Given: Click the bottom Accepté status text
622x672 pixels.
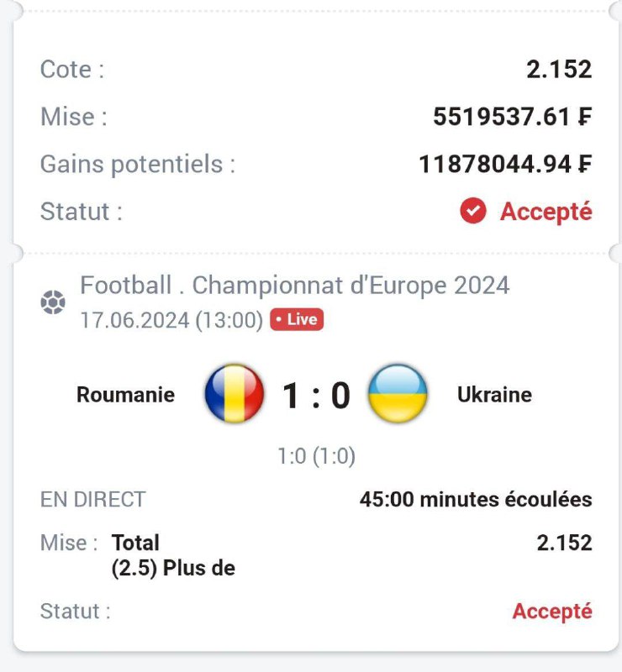Looking at the screenshot, I should click(x=552, y=612).
